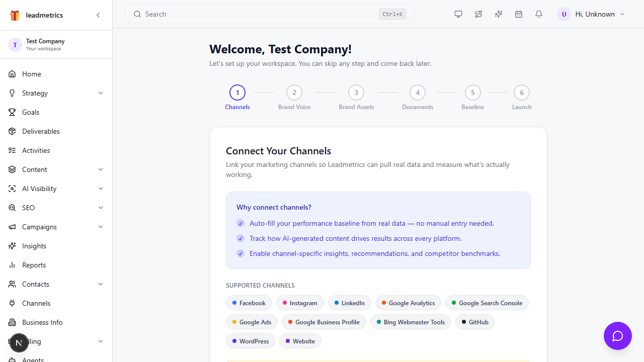The height and width of the screenshot is (362, 644).
Task: Expand the SEO menu chevron
Action: [101, 208]
